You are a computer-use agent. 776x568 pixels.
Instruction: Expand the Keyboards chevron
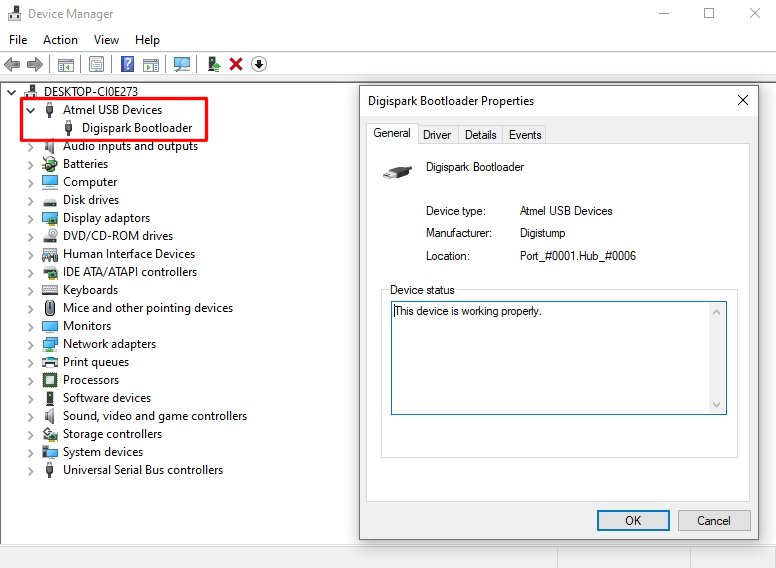point(31,290)
